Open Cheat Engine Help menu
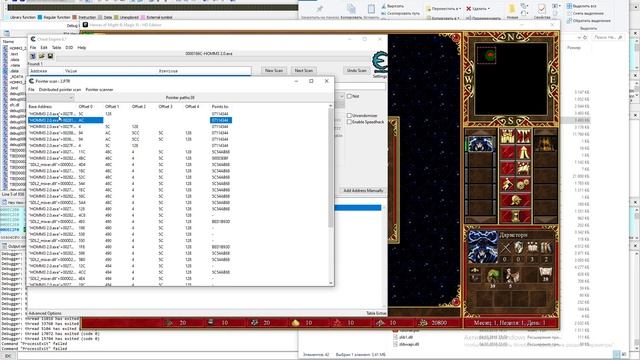The width and height of the screenshot is (640, 360). coord(82,48)
